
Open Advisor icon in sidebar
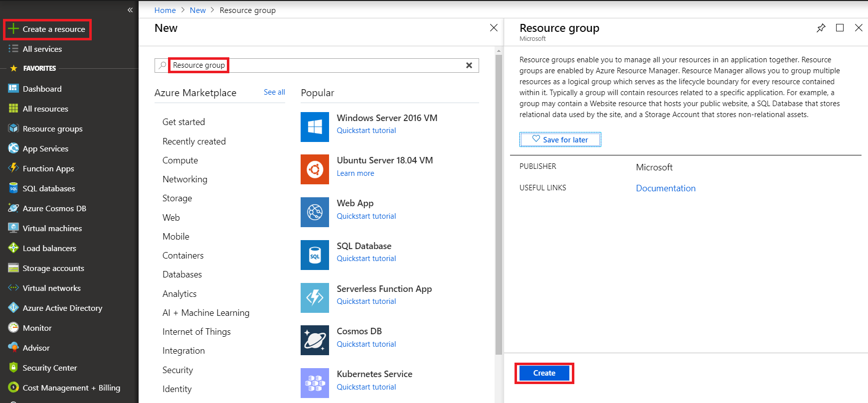click(x=13, y=348)
